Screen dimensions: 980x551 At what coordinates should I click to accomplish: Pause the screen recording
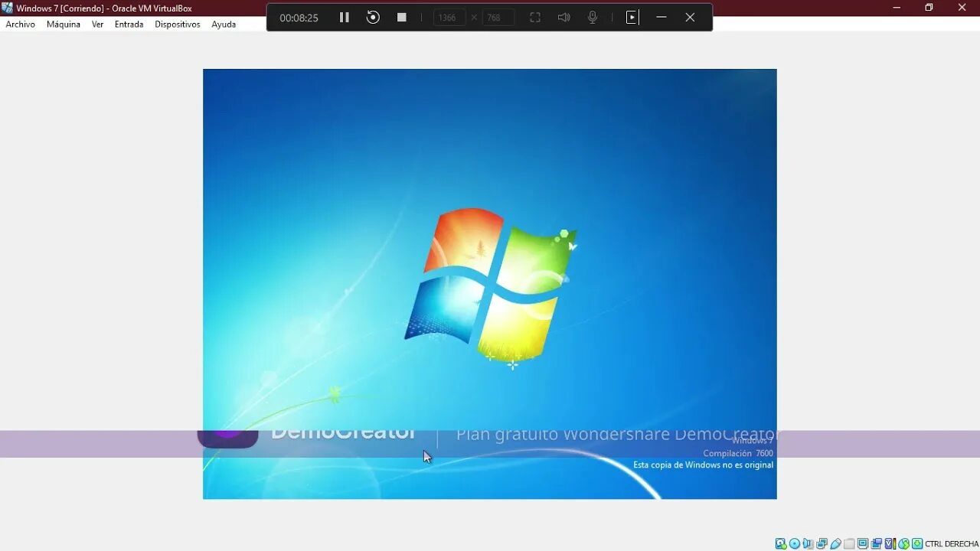coord(345,17)
